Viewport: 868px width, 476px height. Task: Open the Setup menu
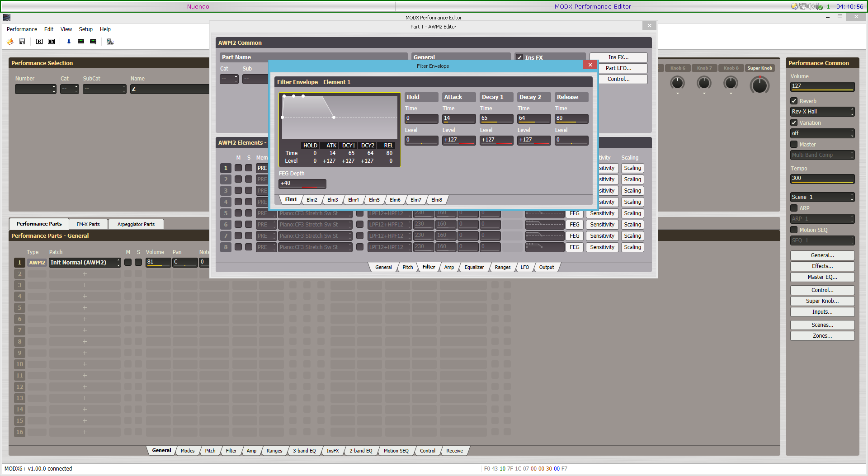coord(86,29)
